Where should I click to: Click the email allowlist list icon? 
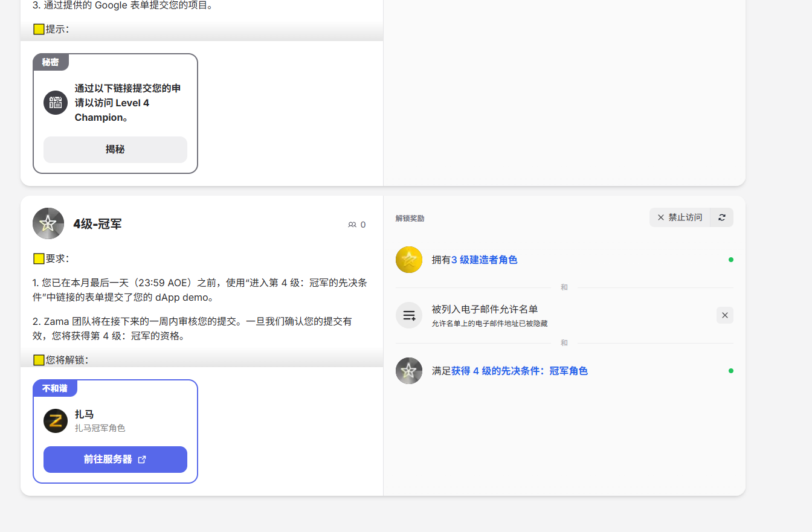(409, 315)
